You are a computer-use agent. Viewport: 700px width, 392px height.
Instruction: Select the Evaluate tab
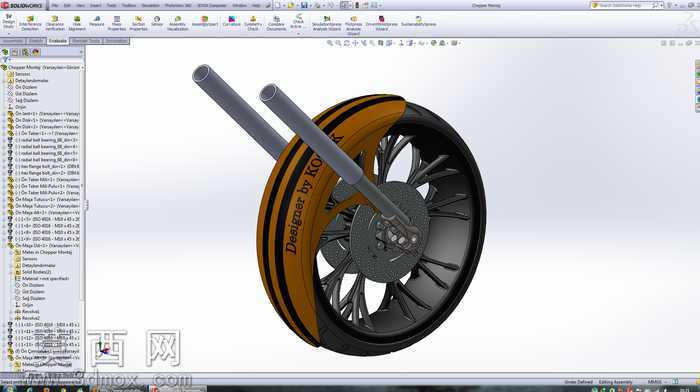coord(58,41)
